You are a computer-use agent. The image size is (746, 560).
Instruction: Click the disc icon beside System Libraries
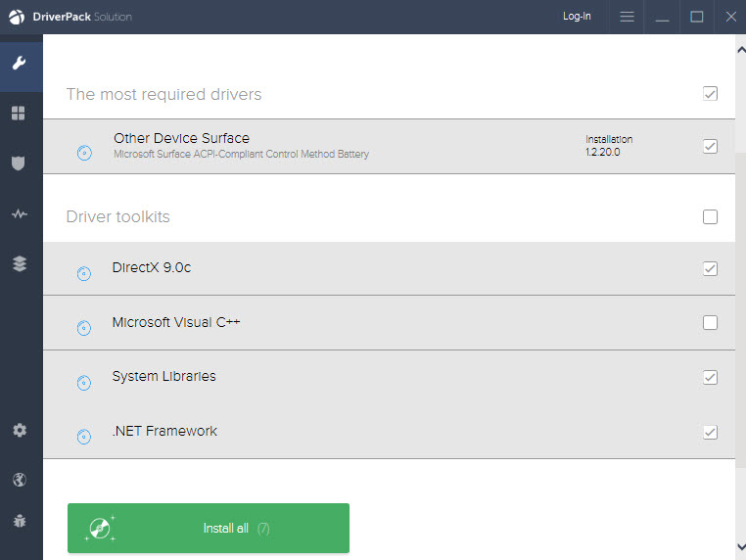click(84, 383)
